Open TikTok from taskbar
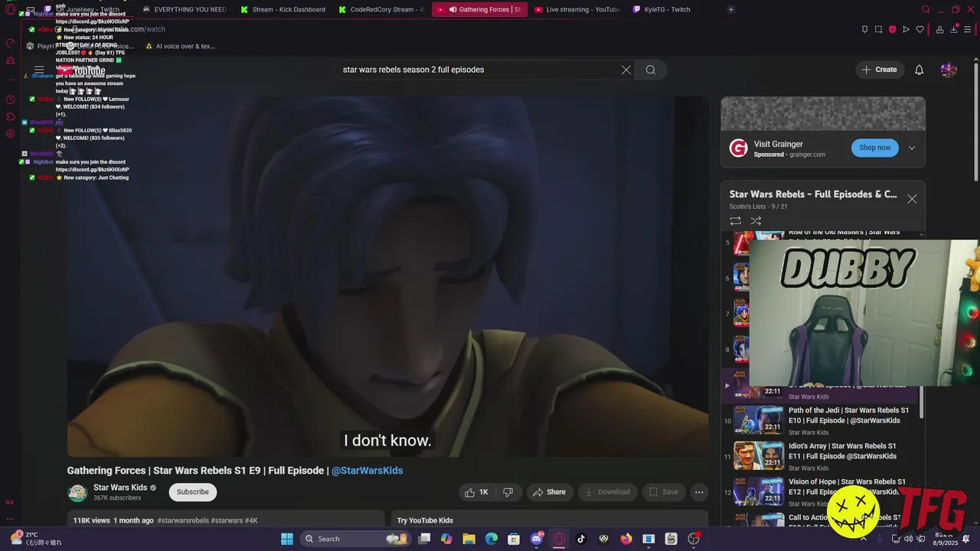 (581, 539)
